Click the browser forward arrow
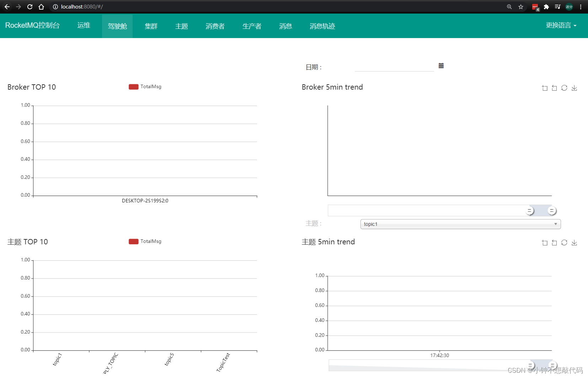This screenshot has width=588, height=377. (18, 7)
